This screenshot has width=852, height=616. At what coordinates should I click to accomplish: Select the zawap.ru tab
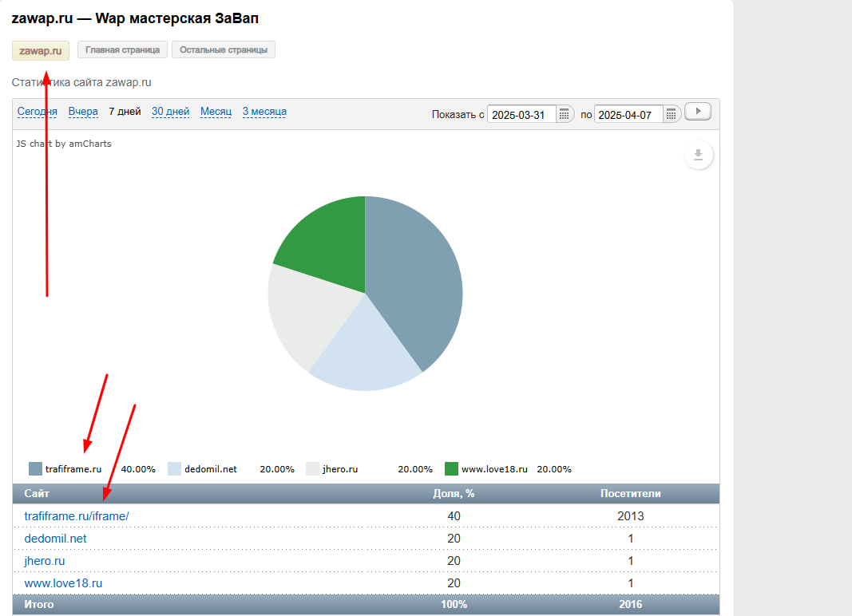(x=41, y=50)
